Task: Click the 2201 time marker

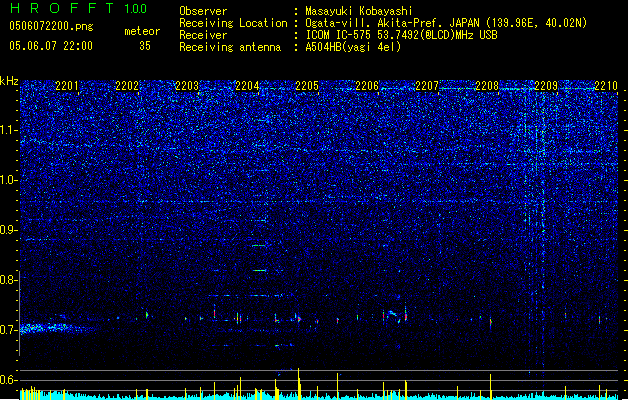Action: tap(67, 86)
